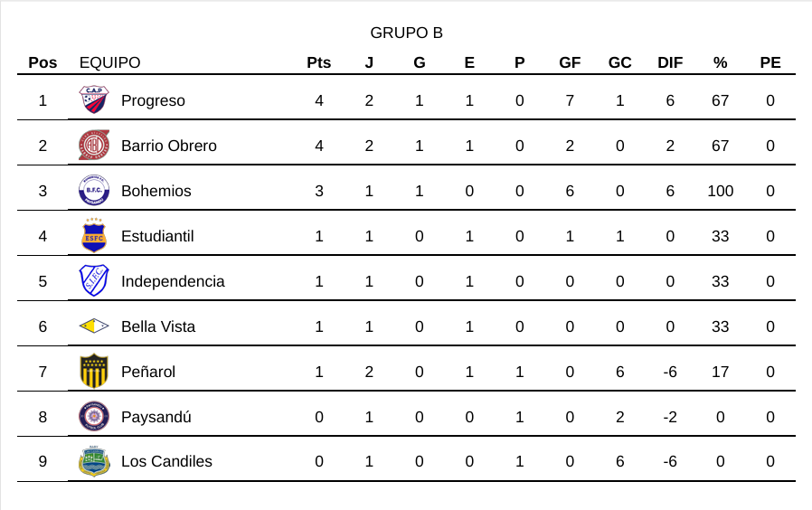Click the Independencia blue striped shield
This screenshot has width=812, height=510.
[x=94, y=281]
